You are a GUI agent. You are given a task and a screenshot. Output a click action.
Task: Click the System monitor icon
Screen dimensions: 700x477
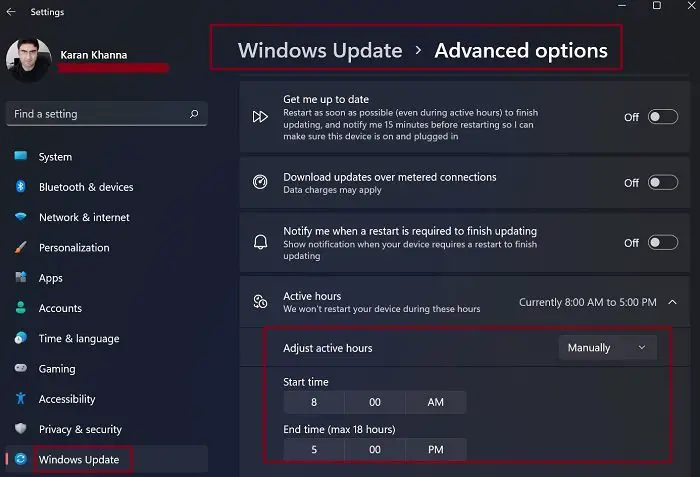21,155
